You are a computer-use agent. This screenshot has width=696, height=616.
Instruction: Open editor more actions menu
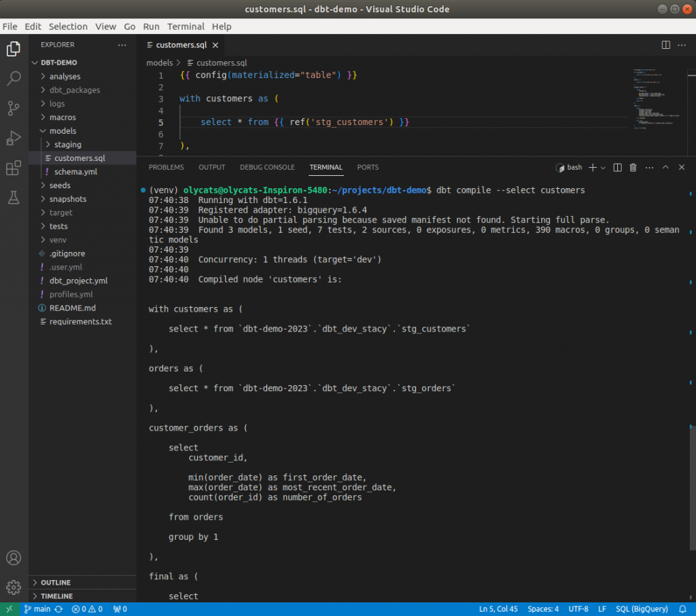click(682, 45)
